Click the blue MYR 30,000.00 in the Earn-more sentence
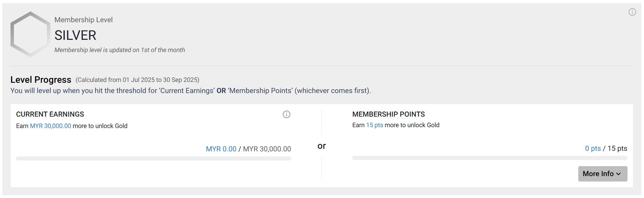 point(51,126)
